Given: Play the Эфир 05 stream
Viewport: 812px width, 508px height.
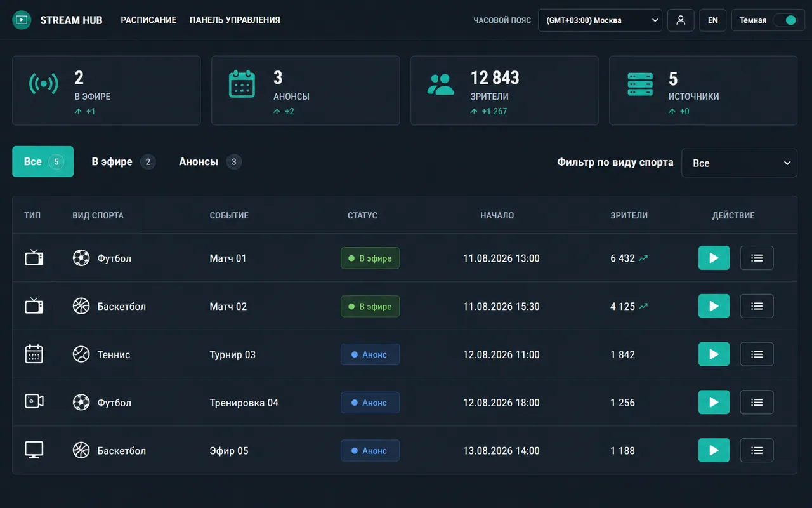Looking at the screenshot, I should click(x=714, y=450).
